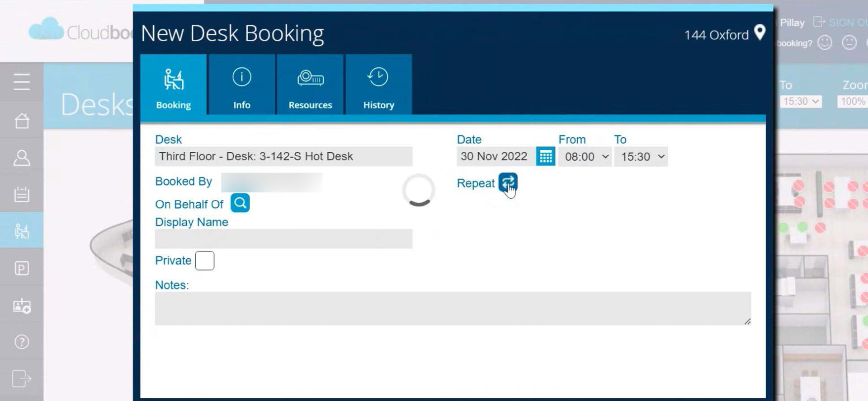
Task: Expand the To time dropdown in dialog
Action: pos(641,157)
